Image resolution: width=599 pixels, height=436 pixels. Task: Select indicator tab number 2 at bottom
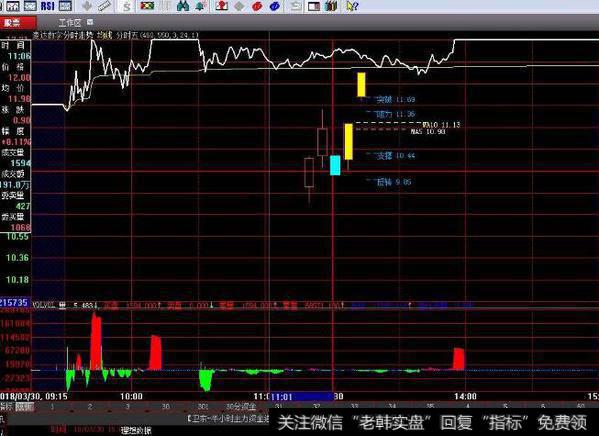pos(90,407)
